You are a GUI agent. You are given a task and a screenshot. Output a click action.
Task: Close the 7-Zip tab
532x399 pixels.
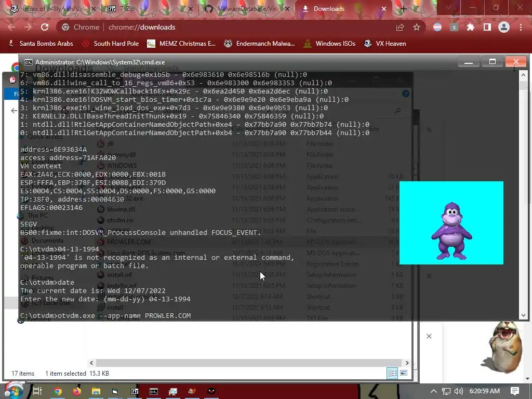[x=191, y=9]
